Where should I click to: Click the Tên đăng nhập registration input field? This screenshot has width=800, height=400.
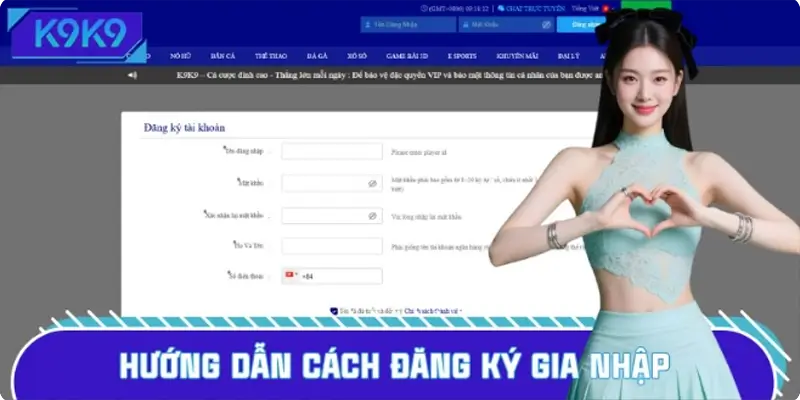(x=332, y=151)
